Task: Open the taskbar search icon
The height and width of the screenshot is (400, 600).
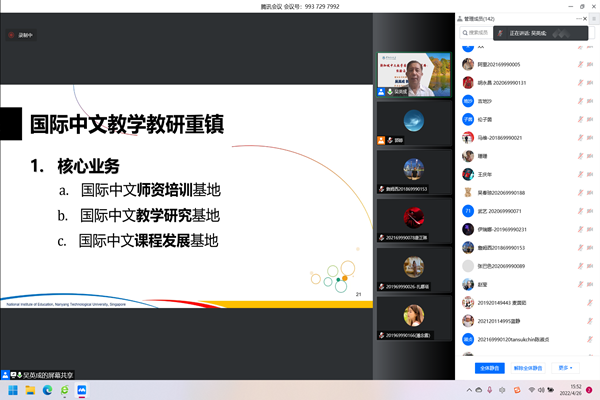Action: click(31, 389)
